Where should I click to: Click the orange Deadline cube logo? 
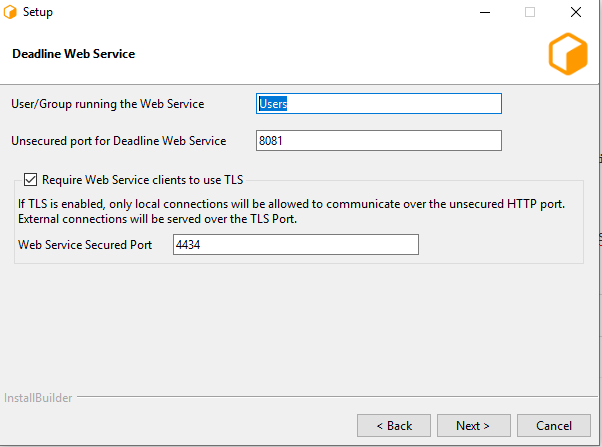point(567,54)
